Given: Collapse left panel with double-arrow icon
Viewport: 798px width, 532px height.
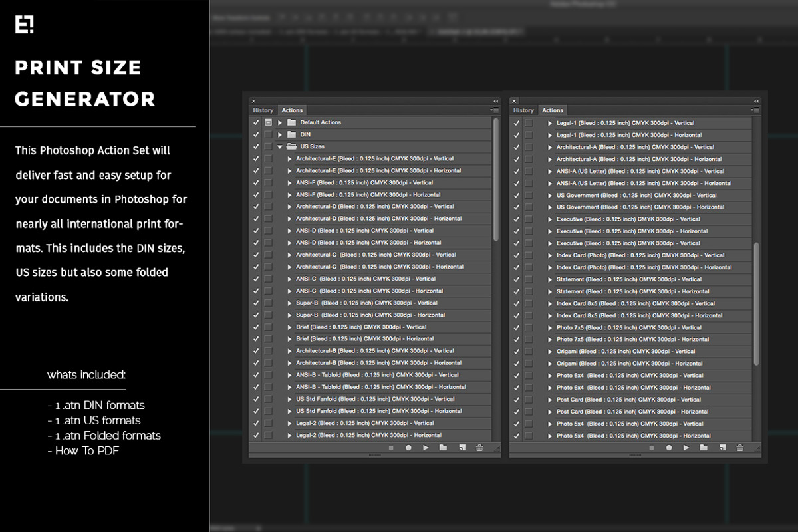Looking at the screenshot, I should 495,101.
